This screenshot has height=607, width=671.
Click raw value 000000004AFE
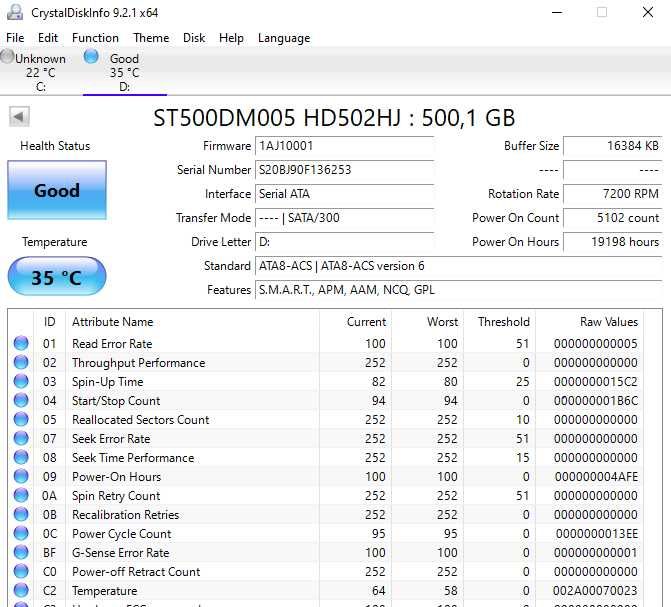tap(596, 476)
